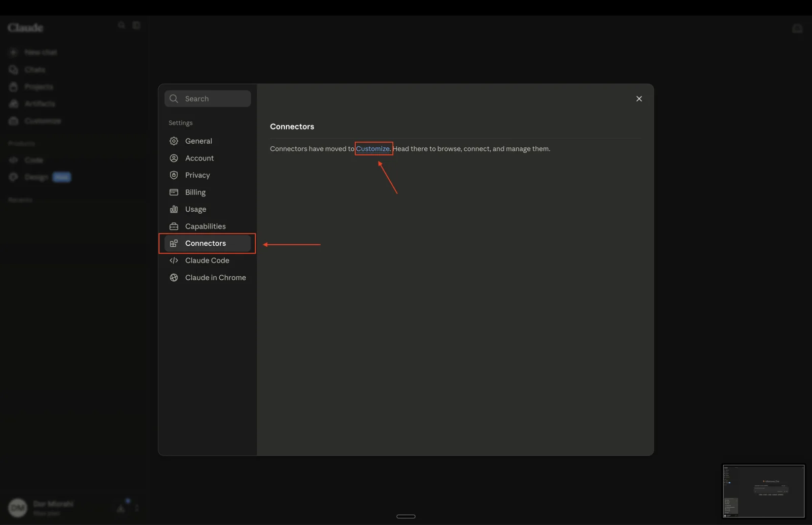812x525 pixels.
Task: Open the Capabilities settings section
Action: click(208, 226)
